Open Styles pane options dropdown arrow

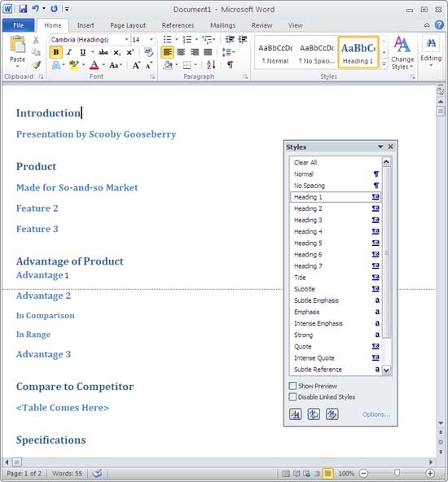(x=380, y=147)
